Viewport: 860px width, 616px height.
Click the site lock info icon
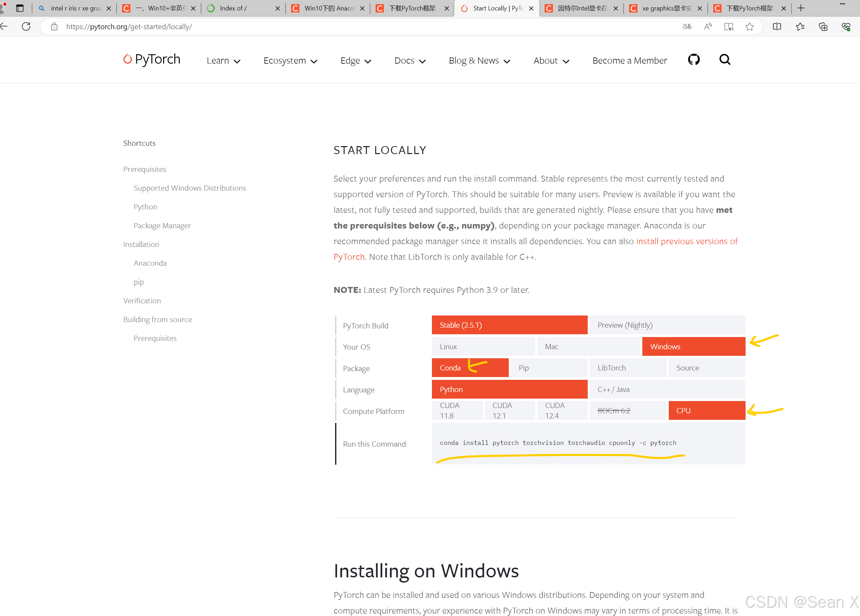click(x=54, y=26)
